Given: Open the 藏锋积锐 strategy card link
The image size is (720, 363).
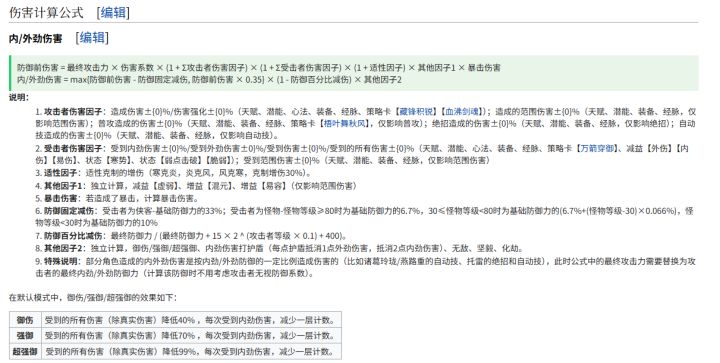Looking at the screenshot, I should point(416,112).
